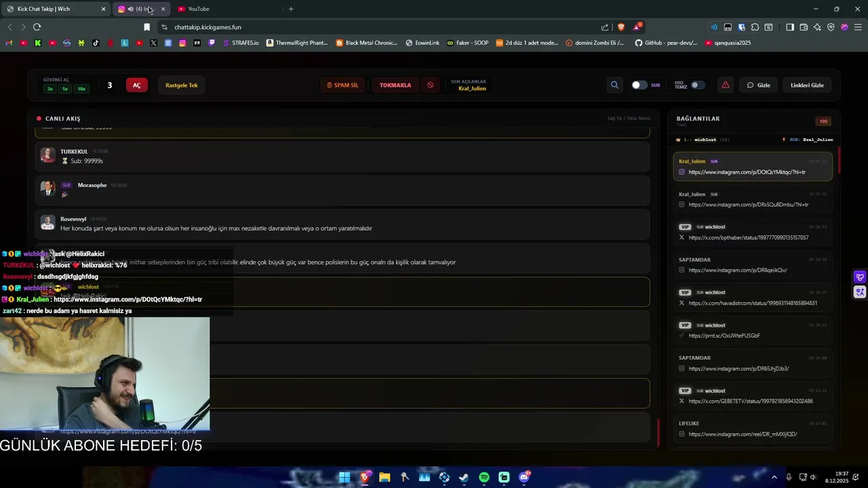Click the SPAM SİL button
Image resolution: width=868 pixels, height=488 pixels.
[342, 85]
